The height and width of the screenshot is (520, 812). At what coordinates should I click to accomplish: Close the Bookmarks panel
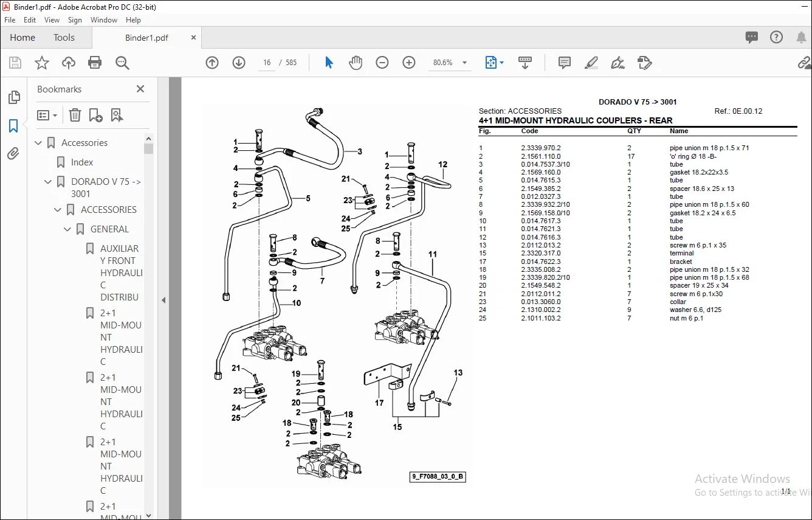click(x=140, y=89)
